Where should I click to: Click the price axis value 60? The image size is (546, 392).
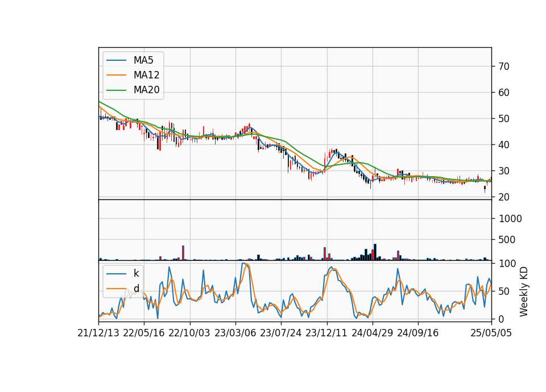tap(504, 93)
